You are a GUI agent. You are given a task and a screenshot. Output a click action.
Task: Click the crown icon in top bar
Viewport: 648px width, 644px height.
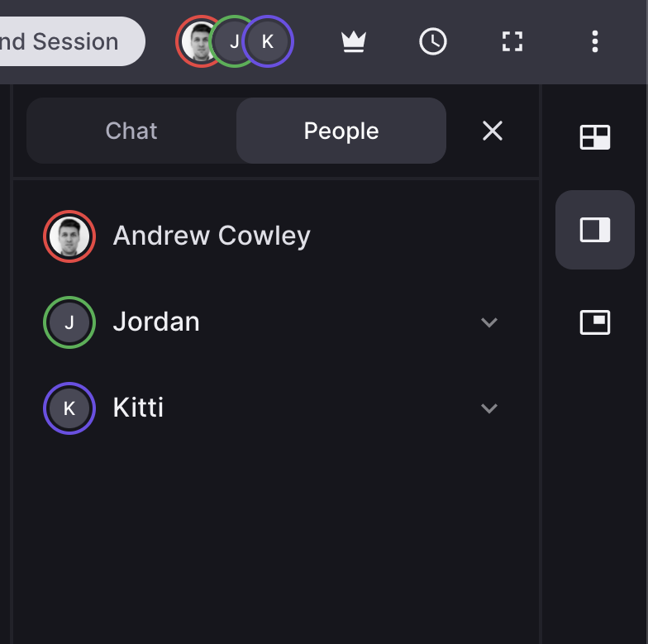[354, 41]
